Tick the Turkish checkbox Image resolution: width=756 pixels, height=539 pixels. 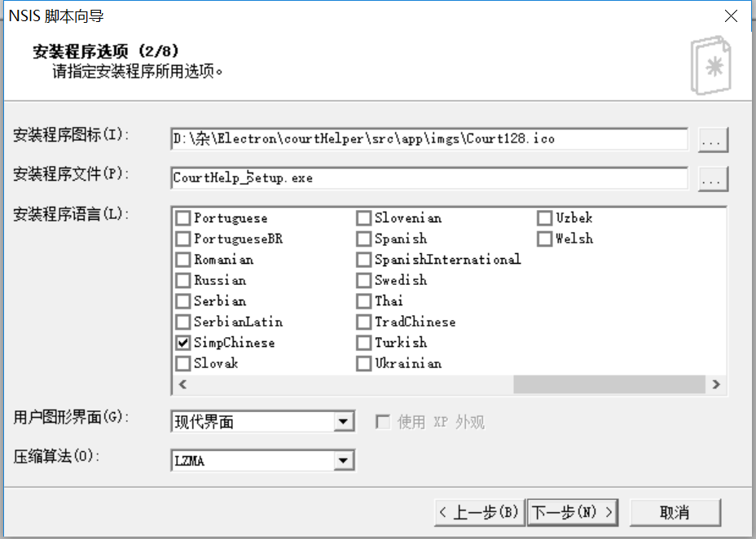[363, 343]
